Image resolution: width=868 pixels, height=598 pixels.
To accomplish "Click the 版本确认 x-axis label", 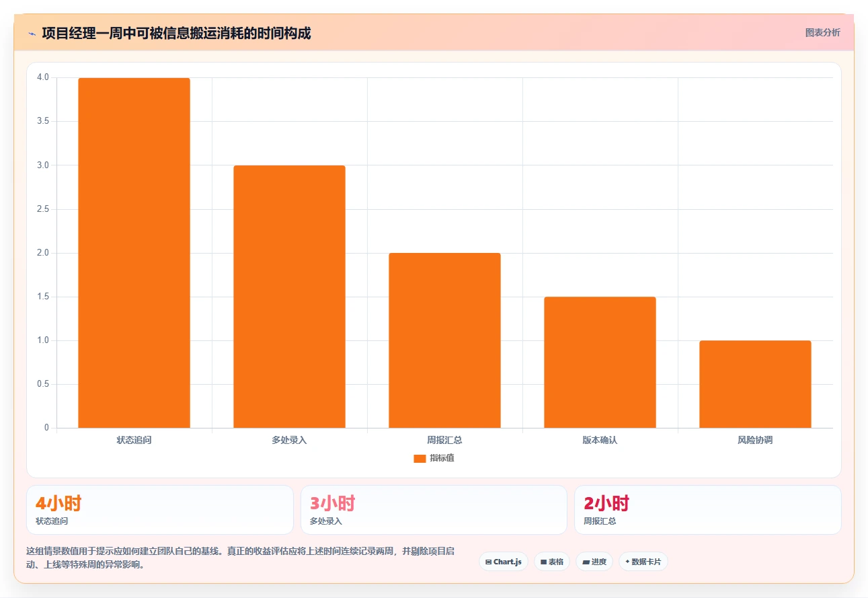I will pyautogui.click(x=600, y=441).
